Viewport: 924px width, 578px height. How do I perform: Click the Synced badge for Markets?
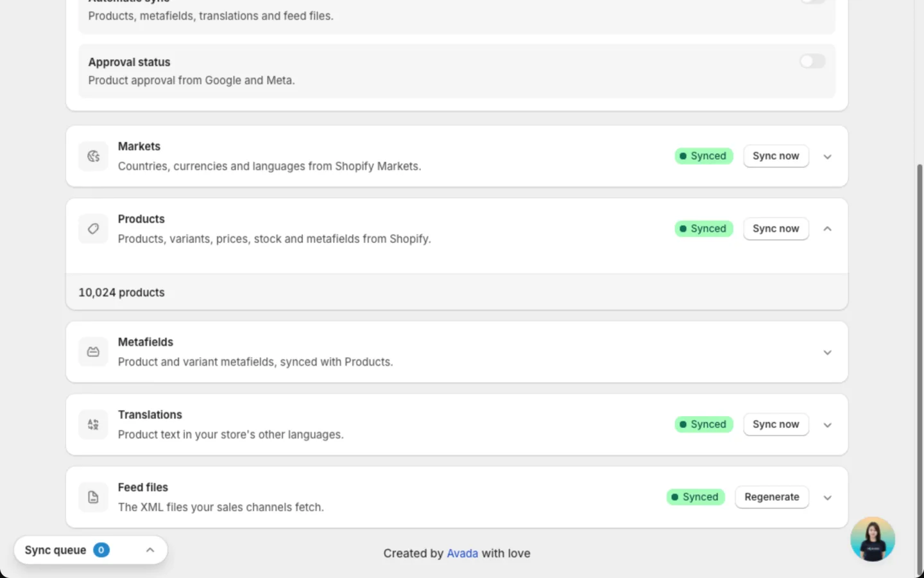click(x=704, y=156)
